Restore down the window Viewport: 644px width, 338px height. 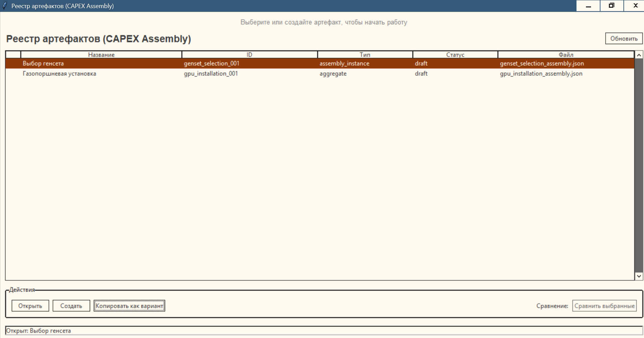[x=612, y=6]
